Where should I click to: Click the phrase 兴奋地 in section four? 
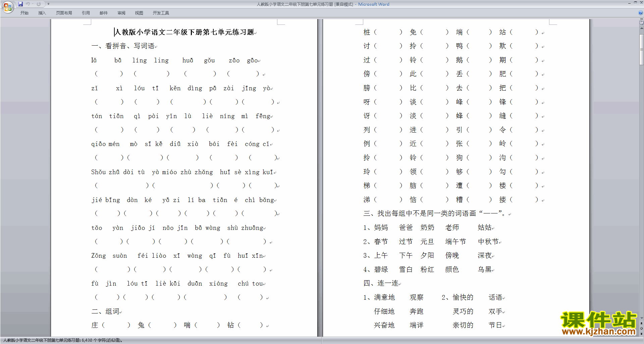384,325
